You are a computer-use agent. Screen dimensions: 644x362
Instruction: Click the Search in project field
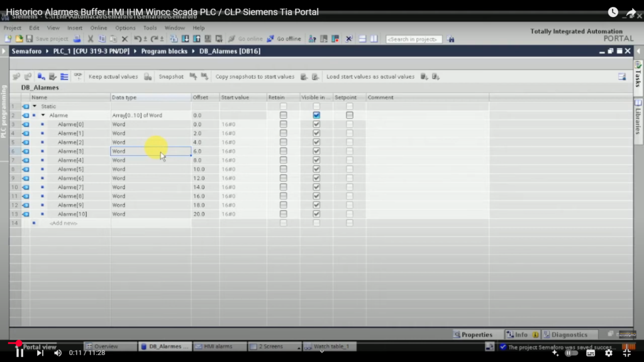414,39
